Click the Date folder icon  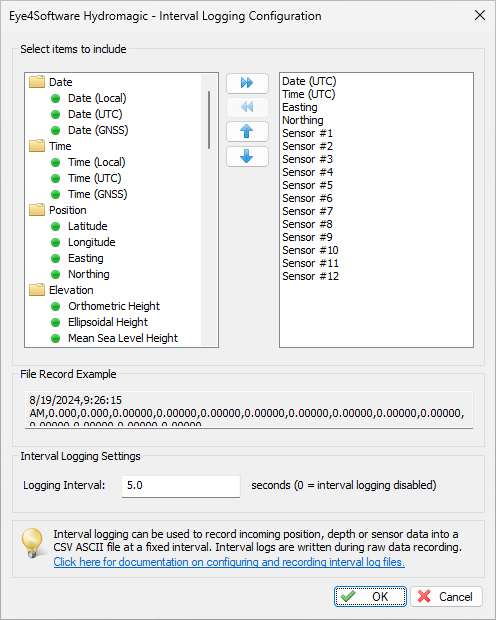tap(37, 82)
